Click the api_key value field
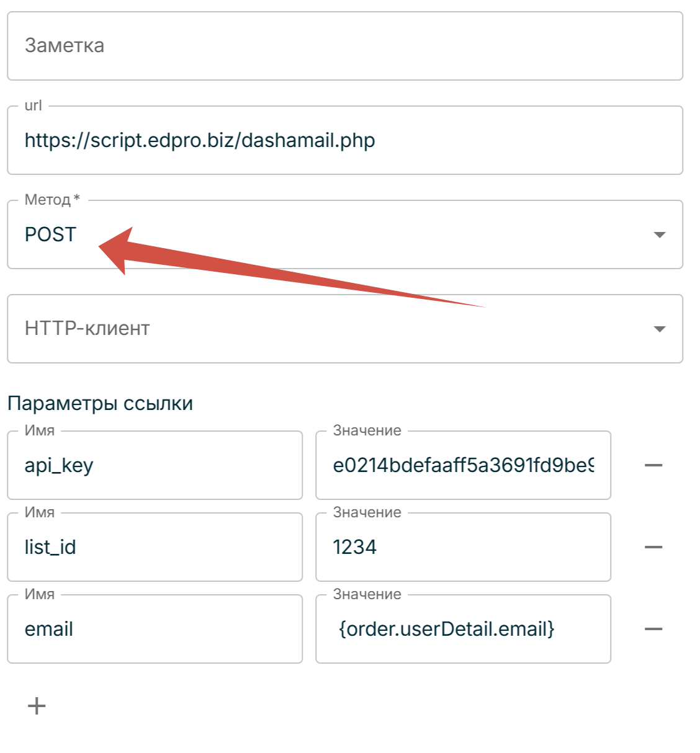This screenshot has width=700, height=753. [x=463, y=465]
